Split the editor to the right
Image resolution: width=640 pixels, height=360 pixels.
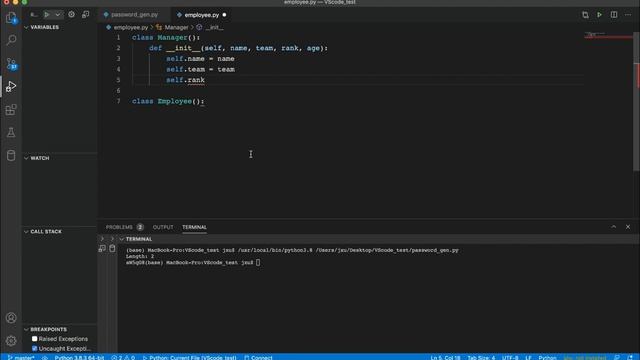tap(614, 15)
